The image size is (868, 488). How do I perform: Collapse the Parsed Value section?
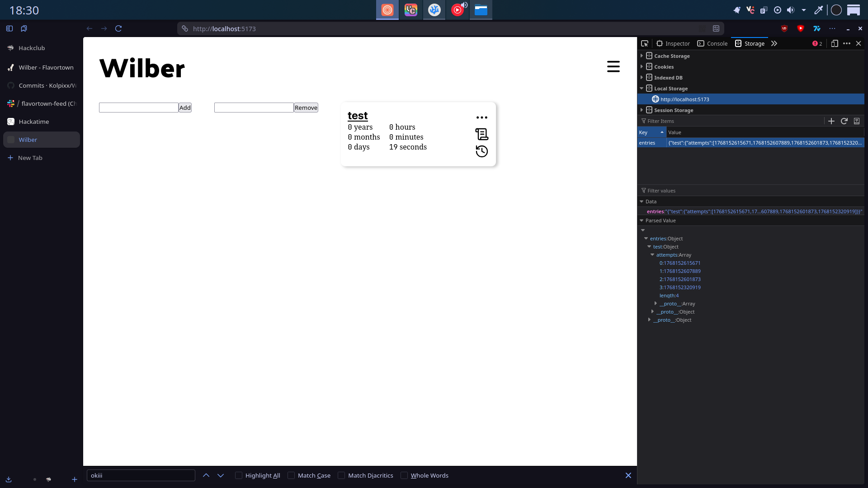[642, 221]
